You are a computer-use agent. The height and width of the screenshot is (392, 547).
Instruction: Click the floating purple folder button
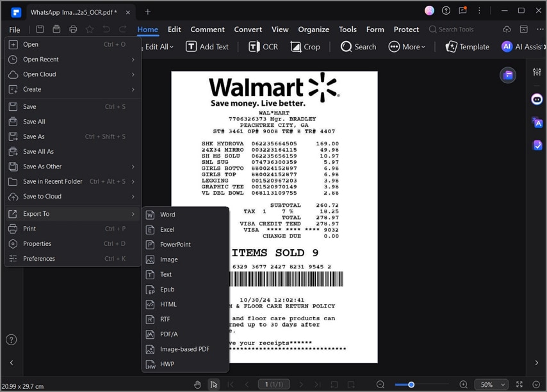(x=508, y=75)
